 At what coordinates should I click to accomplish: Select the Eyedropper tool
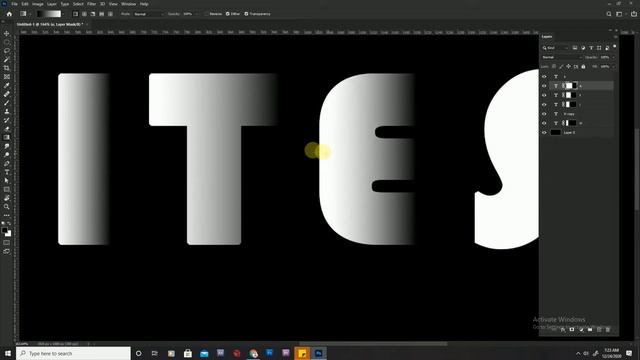click(7, 85)
